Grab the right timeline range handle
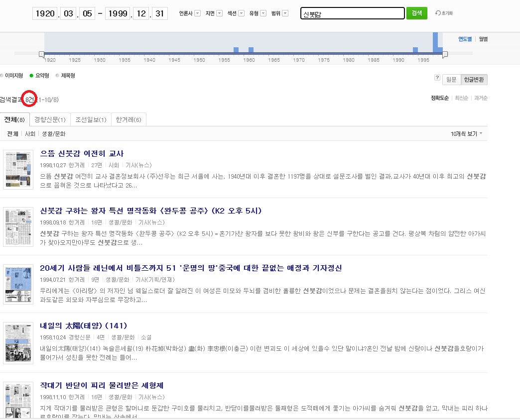 pyautogui.click(x=445, y=54)
